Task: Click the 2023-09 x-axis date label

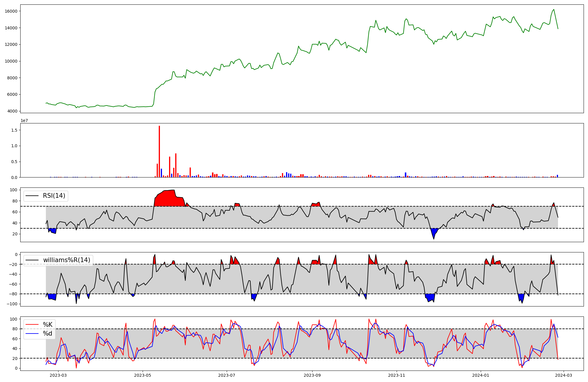Action: [312, 375]
